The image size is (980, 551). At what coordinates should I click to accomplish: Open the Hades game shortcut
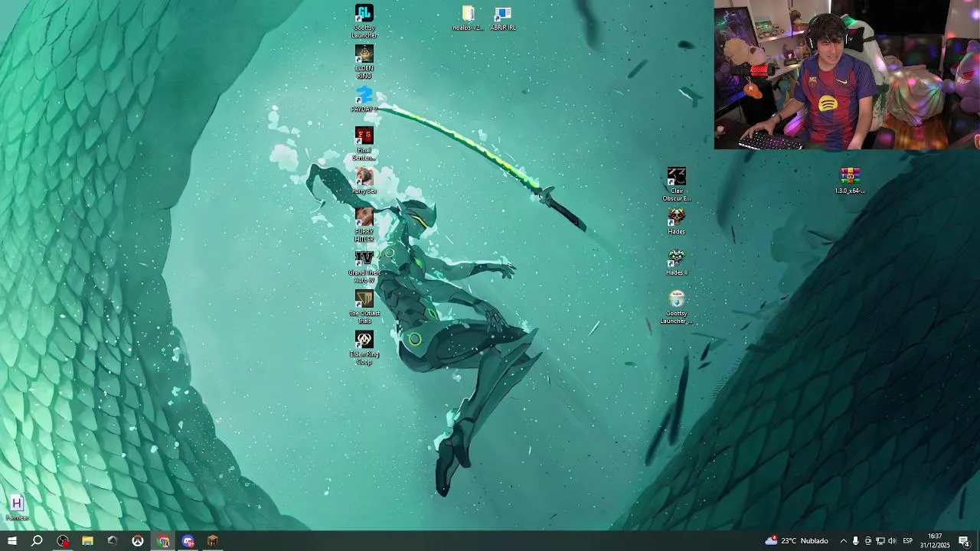677,222
